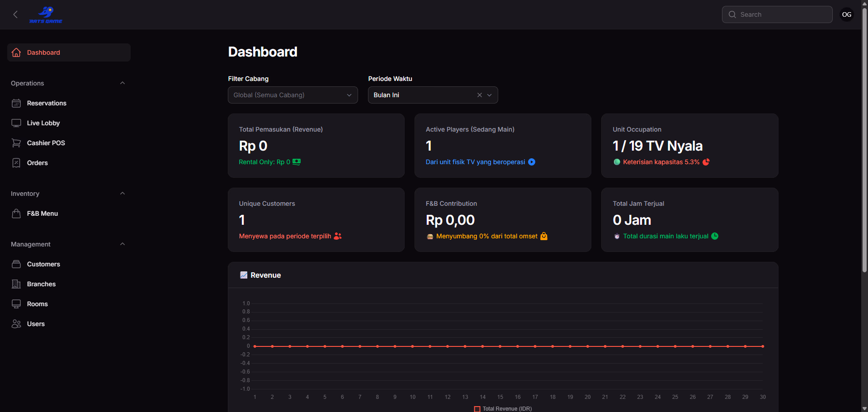Open the Cashier POS page
This screenshot has width=868, height=412.
(69, 143)
